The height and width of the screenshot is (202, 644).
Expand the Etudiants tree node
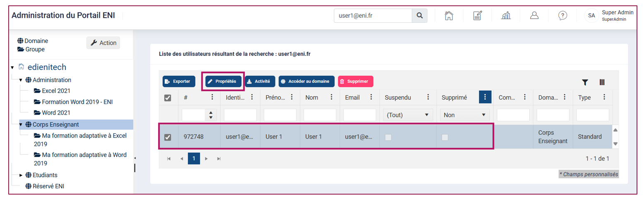(21, 175)
